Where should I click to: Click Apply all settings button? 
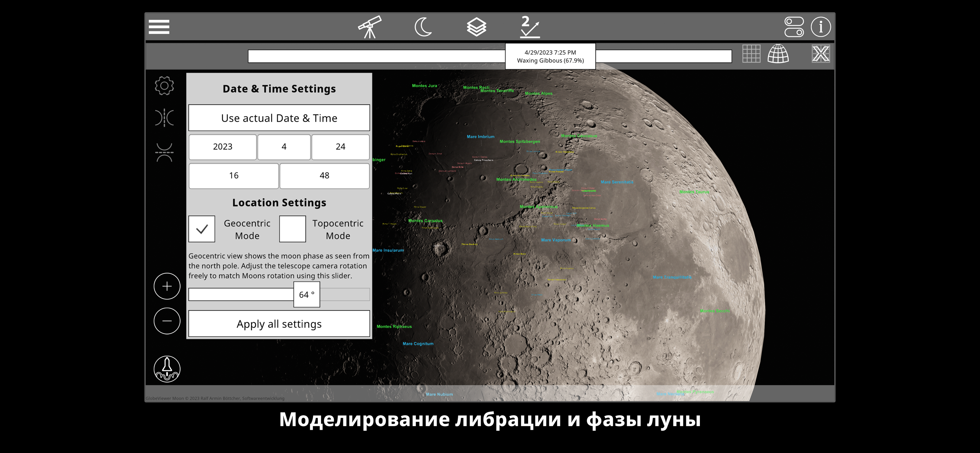[x=279, y=324]
